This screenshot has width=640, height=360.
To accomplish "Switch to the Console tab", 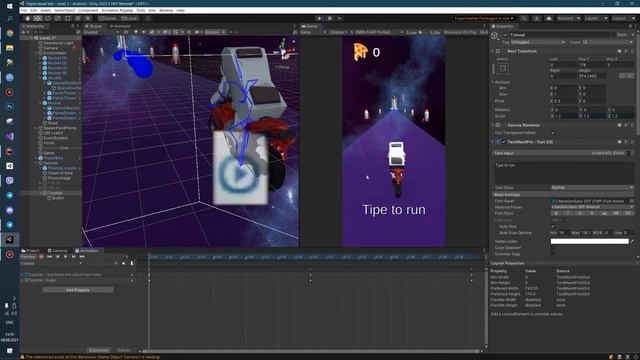I will (x=58, y=251).
